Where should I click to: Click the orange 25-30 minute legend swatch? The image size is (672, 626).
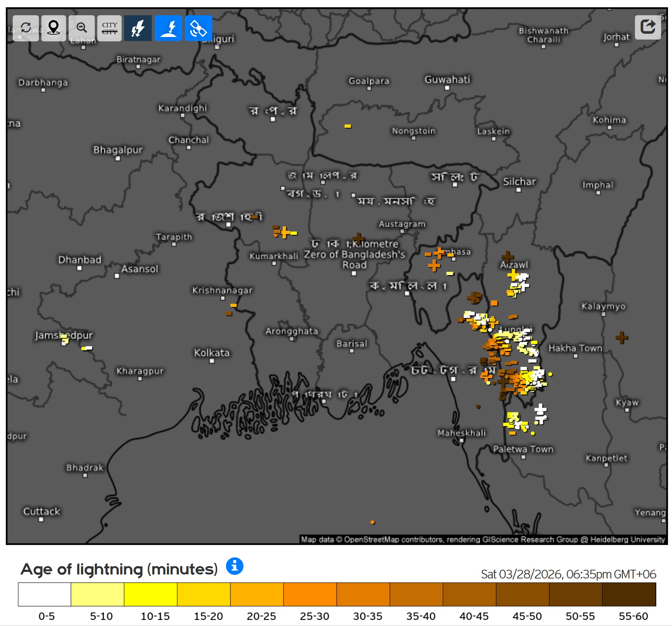point(310,594)
